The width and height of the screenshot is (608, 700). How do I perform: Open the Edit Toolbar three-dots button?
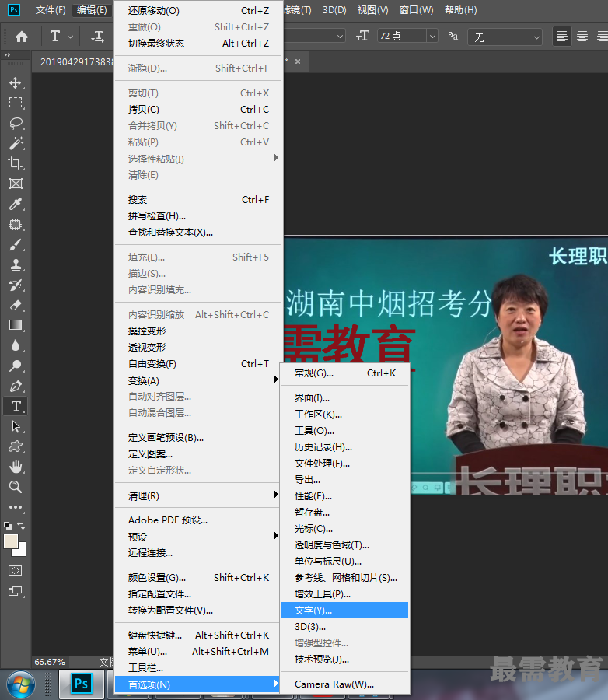pos(16,507)
